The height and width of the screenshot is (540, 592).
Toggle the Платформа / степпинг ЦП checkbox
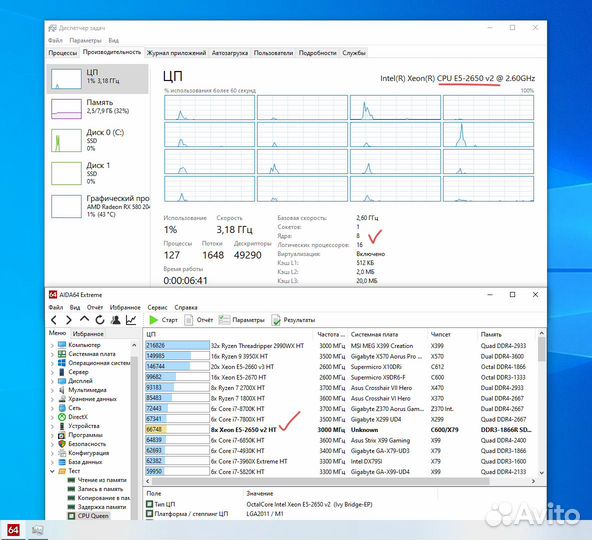pyautogui.click(x=150, y=514)
